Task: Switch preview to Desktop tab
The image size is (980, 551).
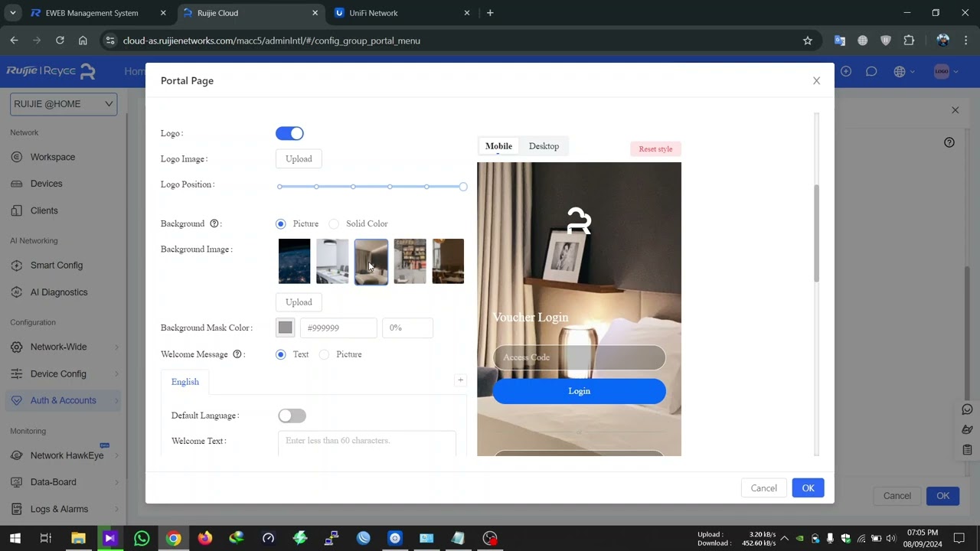Action: (x=544, y=146)
